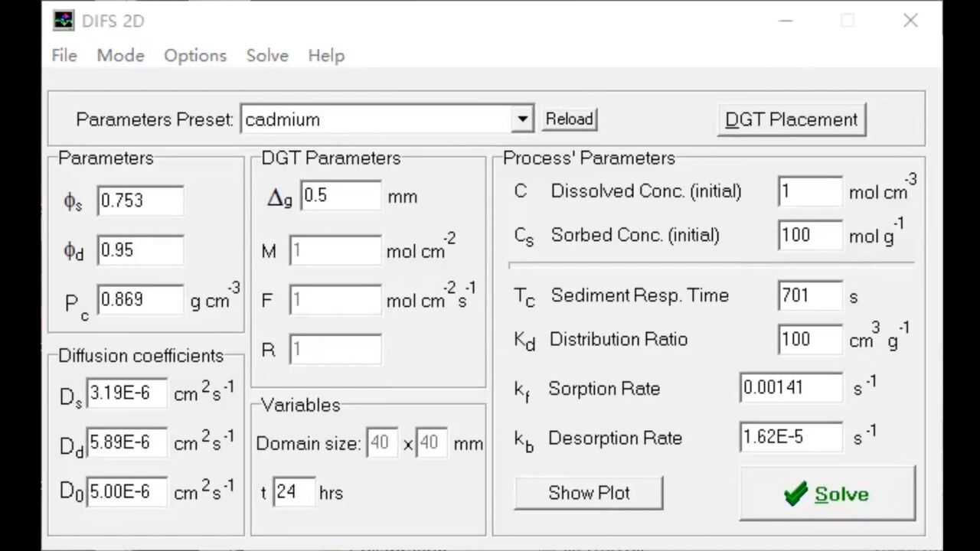Open the File menu
The image size is (980, 551).
pos(64,56)
